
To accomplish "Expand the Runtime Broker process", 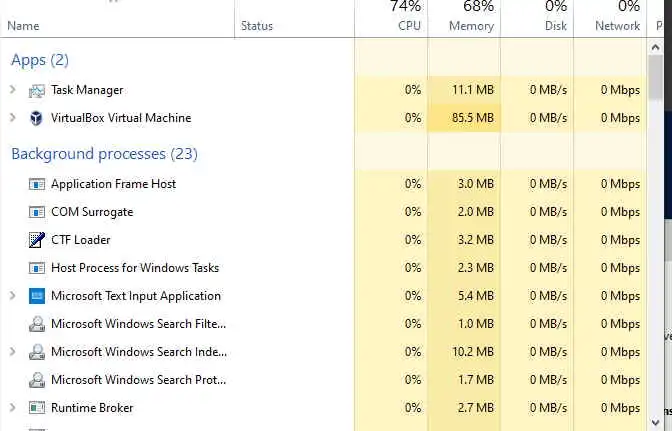I will [13, 408].
